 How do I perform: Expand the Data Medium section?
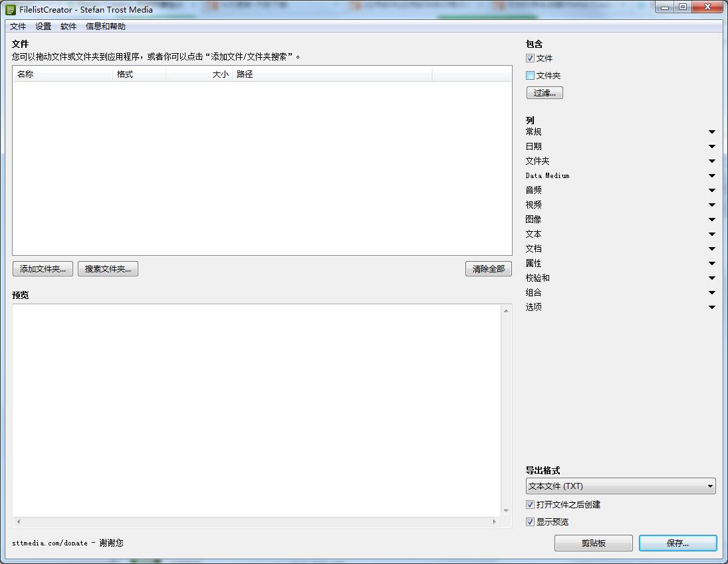[x=711, y=175]
